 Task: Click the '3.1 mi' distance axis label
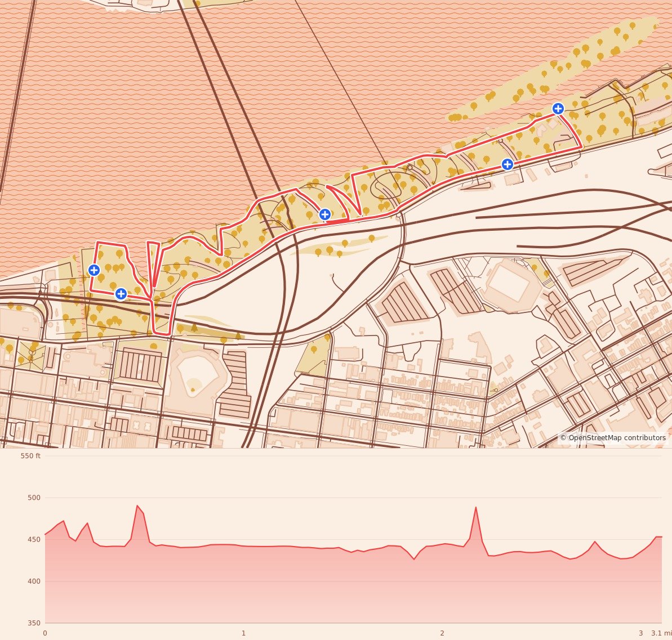(x=661, y=633)
